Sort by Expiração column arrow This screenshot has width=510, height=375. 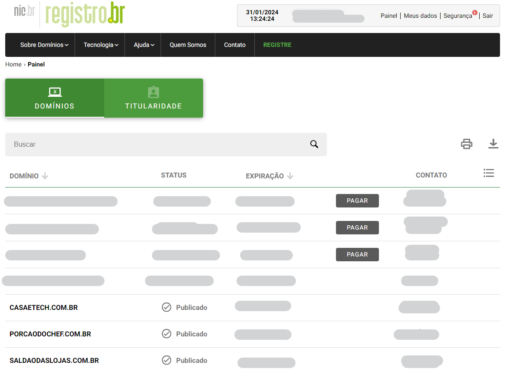(290, 176)
